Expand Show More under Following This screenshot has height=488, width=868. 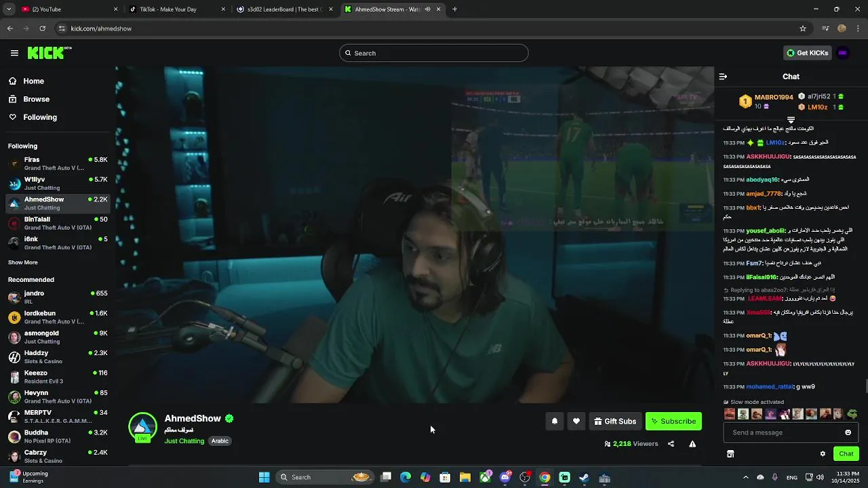[x=23, y=262]
